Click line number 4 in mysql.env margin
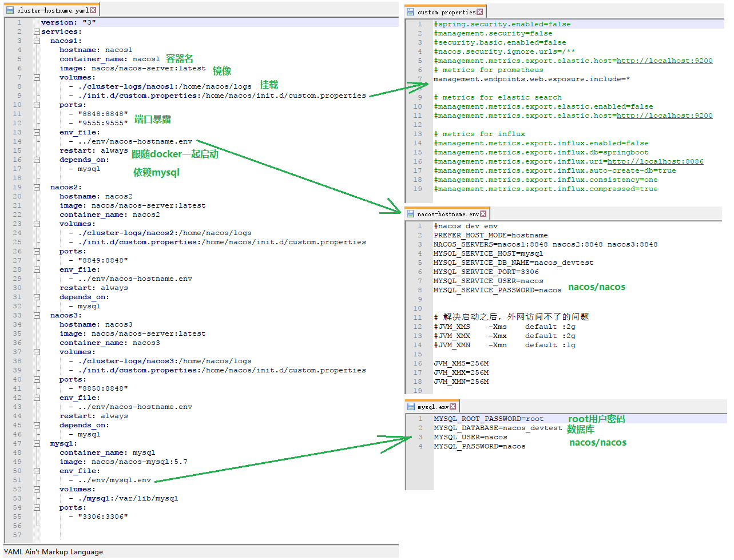The image size is (734, 560). coord(420,446)
